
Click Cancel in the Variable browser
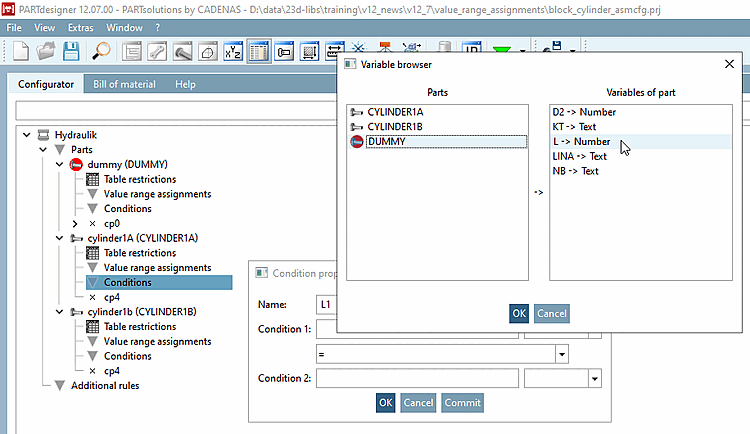pos(551,313)
